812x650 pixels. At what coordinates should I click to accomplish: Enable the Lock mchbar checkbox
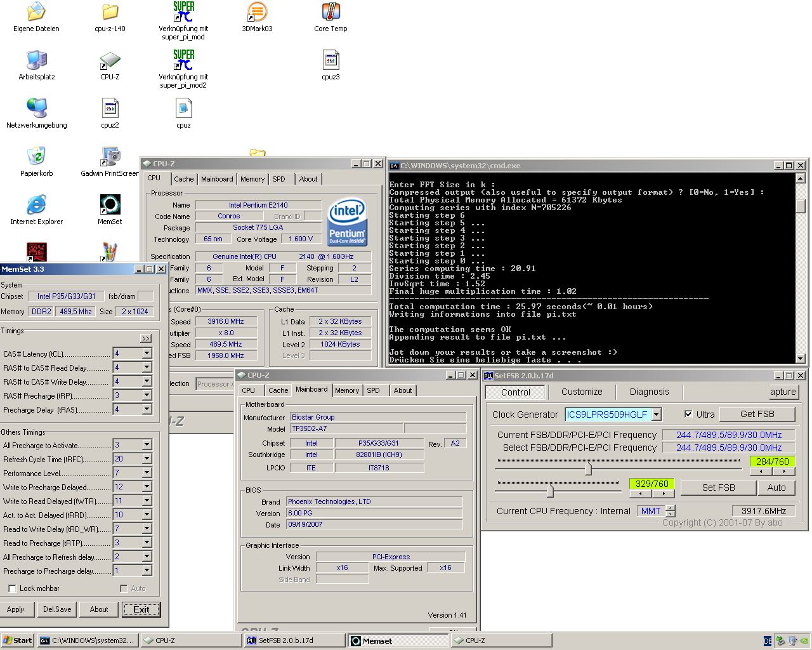pyautogui.click(x=11, y=588)
